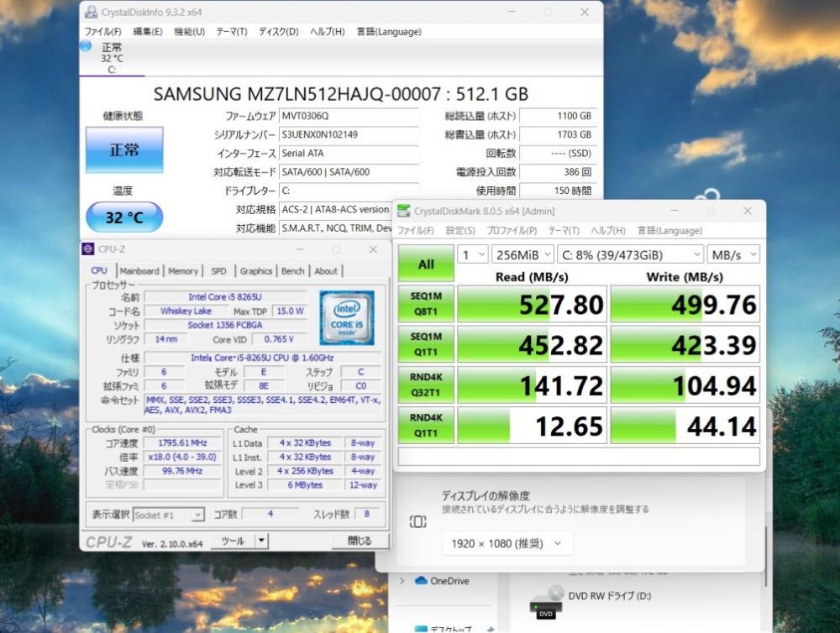Open the 言語(Language) menu in CrystalDiskInfo

[389, 32]
